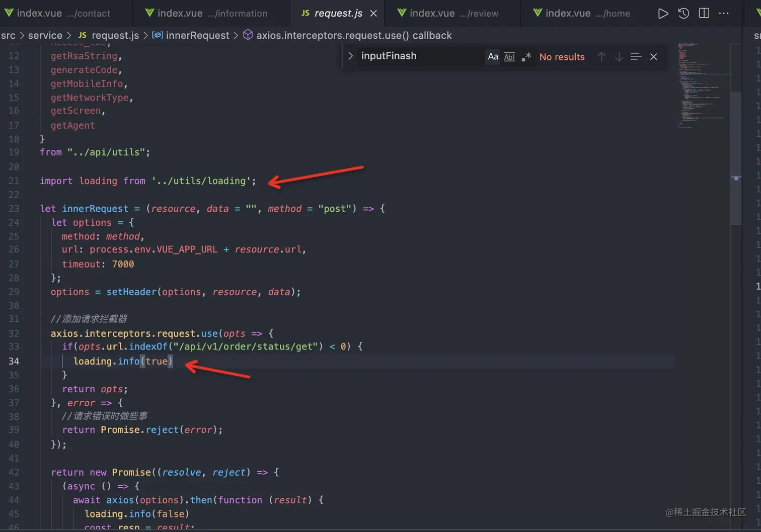Viewport: 761px width, 532px height.
Task: Open the editor More Actions ellipsis
Action: (x=724, y=14)
